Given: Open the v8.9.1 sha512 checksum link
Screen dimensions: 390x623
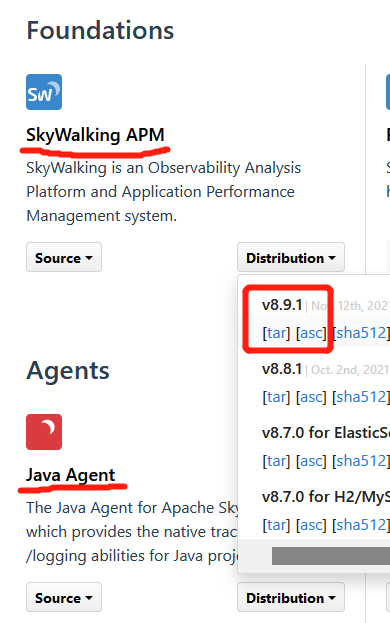Looking at the screenshot, I should [361, 333].
